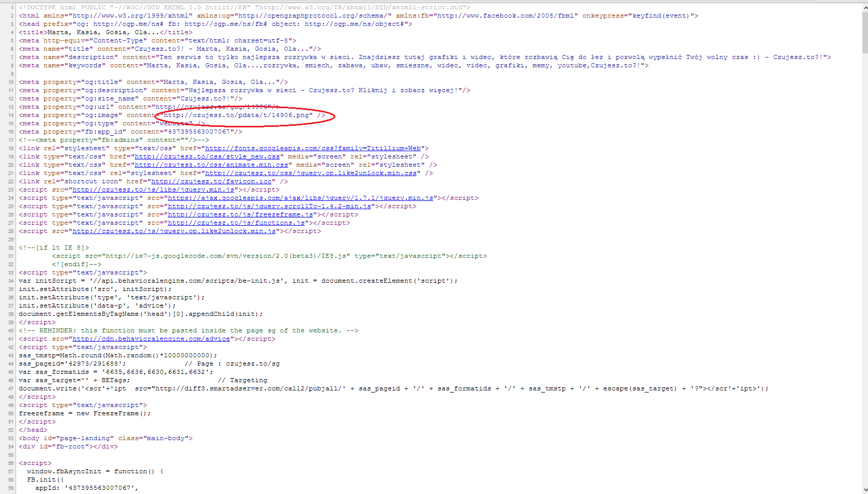Click the 'var sas_formatids' line

116,372
